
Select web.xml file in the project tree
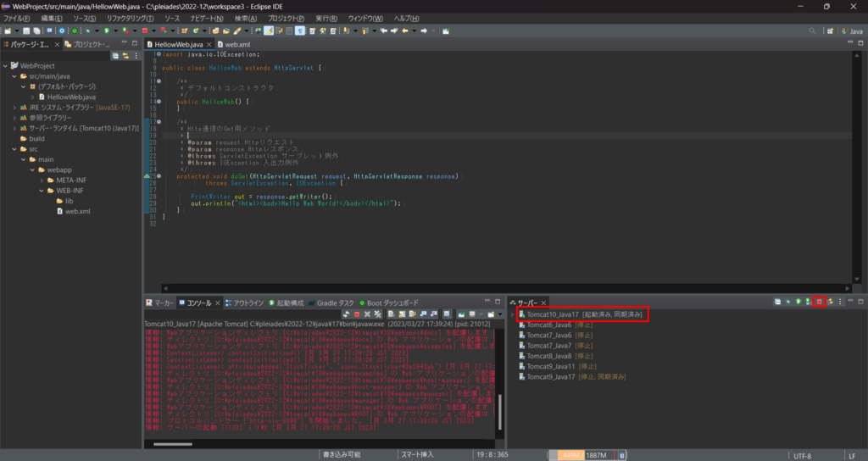click(77, 211)
